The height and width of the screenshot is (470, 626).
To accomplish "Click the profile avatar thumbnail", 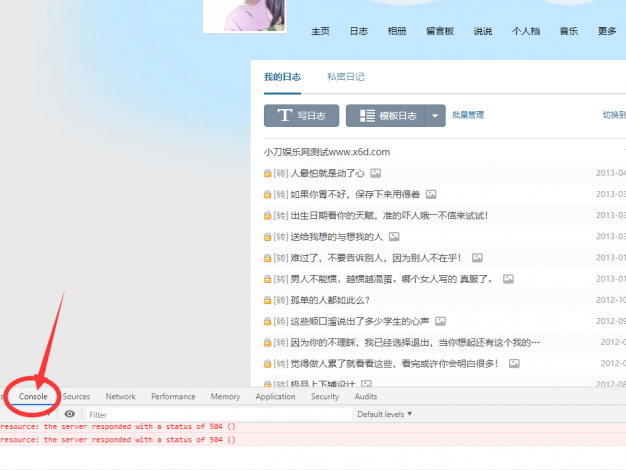I will 245,15.
